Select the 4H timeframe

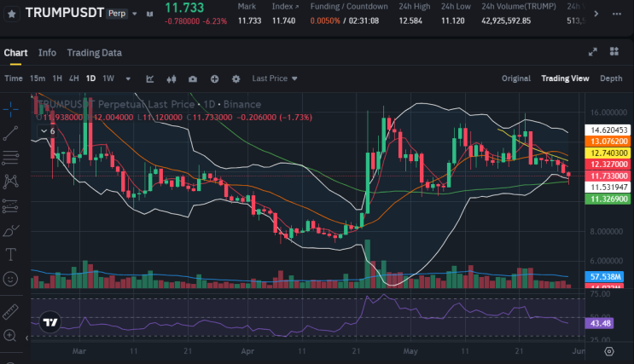tap(74, 78)
